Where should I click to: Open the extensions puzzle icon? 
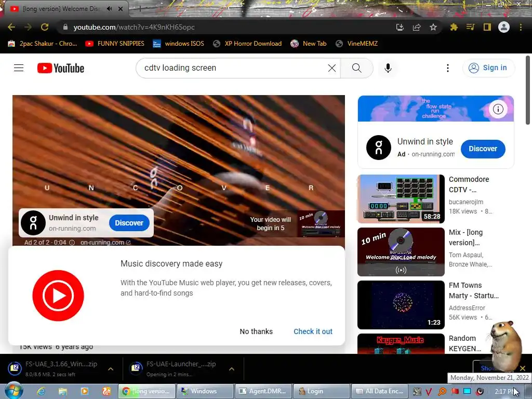(x=454, y=27)
